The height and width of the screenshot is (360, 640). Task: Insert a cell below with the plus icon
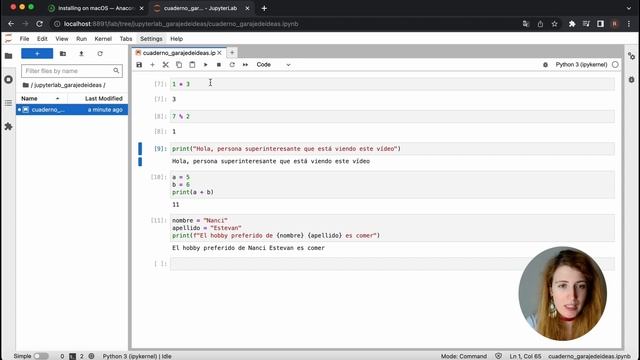(x=152, y=64)
